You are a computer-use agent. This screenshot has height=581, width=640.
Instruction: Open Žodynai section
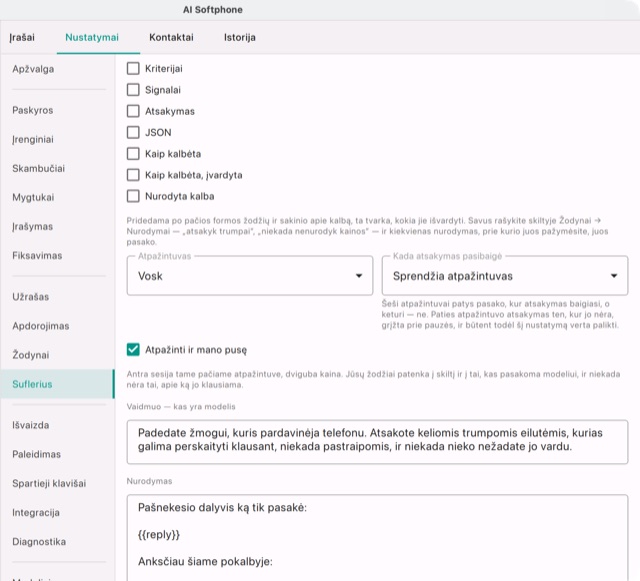point(57,355)
